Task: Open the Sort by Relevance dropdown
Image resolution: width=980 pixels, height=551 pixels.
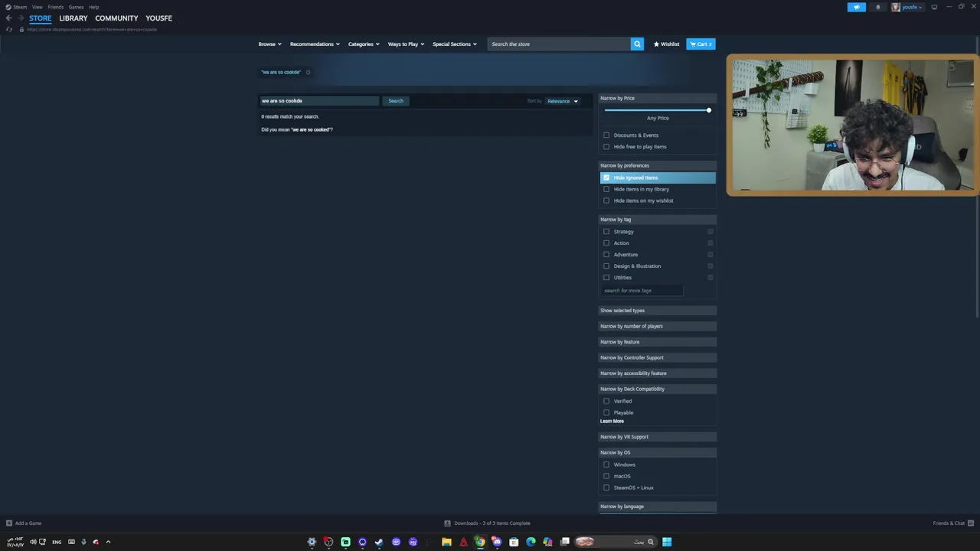Action: [563, 101]
